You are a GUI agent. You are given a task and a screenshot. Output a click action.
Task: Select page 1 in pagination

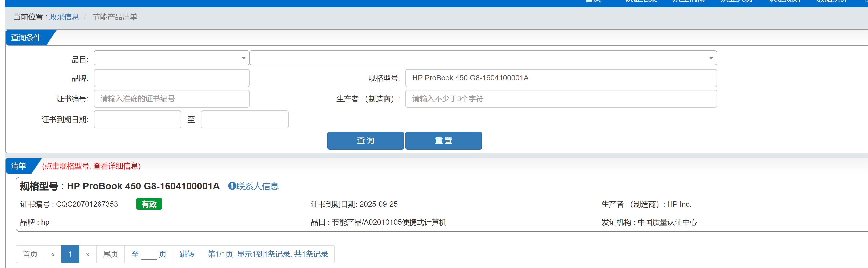[70, 254]
